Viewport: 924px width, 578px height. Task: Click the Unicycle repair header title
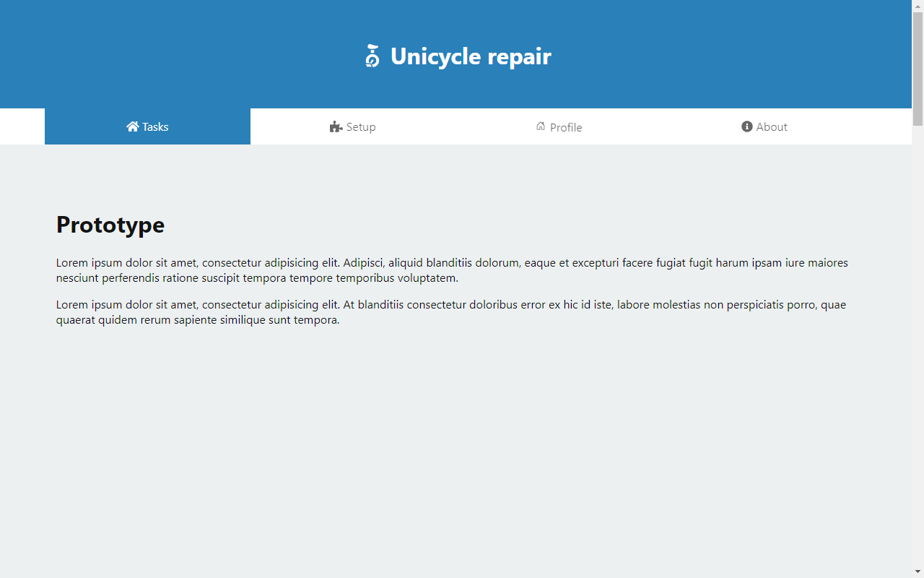[471, 56]
